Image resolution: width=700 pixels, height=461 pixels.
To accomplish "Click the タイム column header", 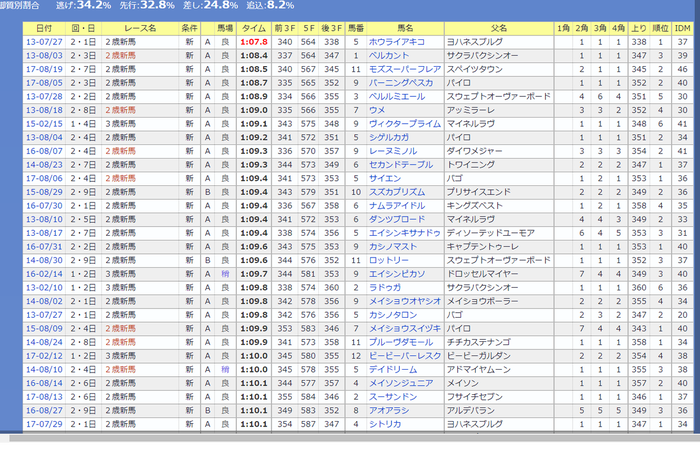I will tap(254, 28).
